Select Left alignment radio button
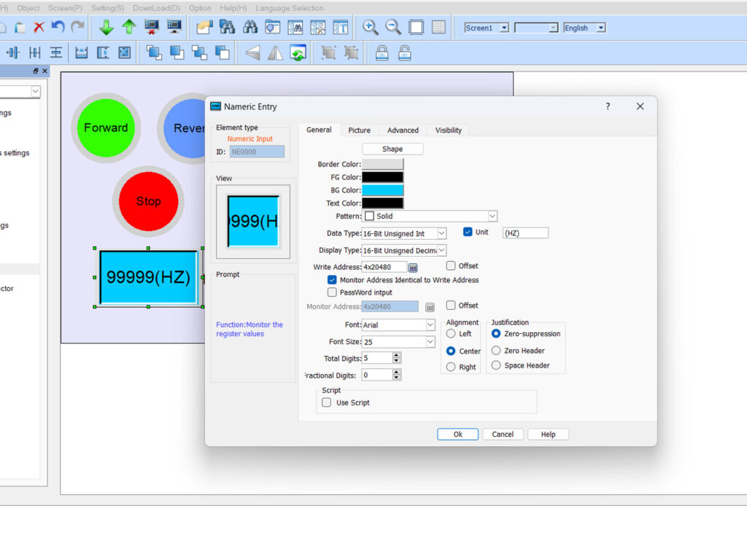Viewport: 747px width, 560px height. 451,334
